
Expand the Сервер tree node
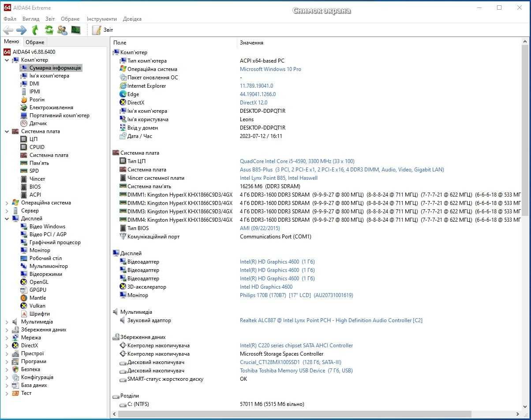[x=7, y=211]
